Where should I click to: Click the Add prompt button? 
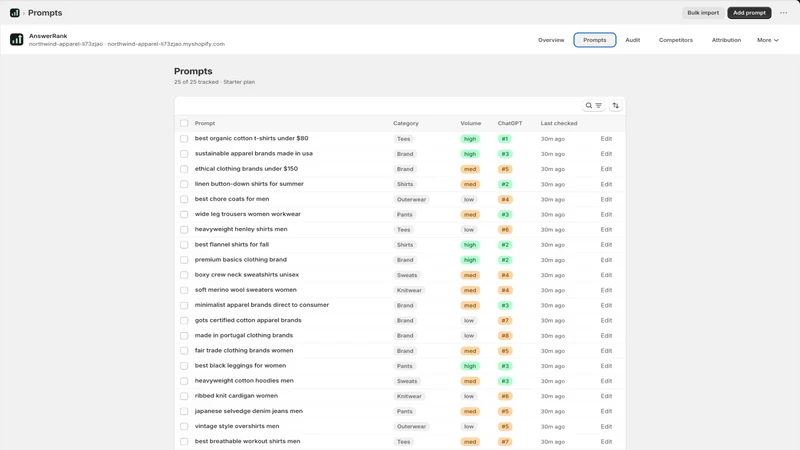point(749,13)
